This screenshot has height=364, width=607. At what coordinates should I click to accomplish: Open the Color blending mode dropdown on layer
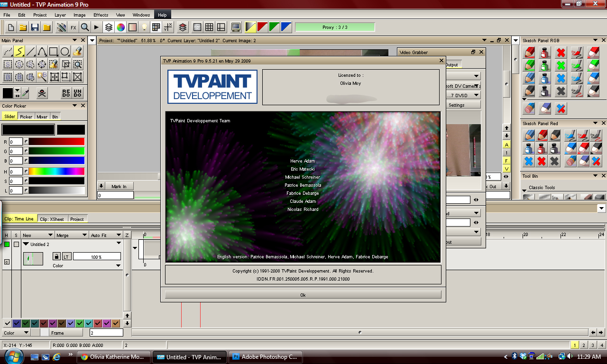click(x=86, y=266)
